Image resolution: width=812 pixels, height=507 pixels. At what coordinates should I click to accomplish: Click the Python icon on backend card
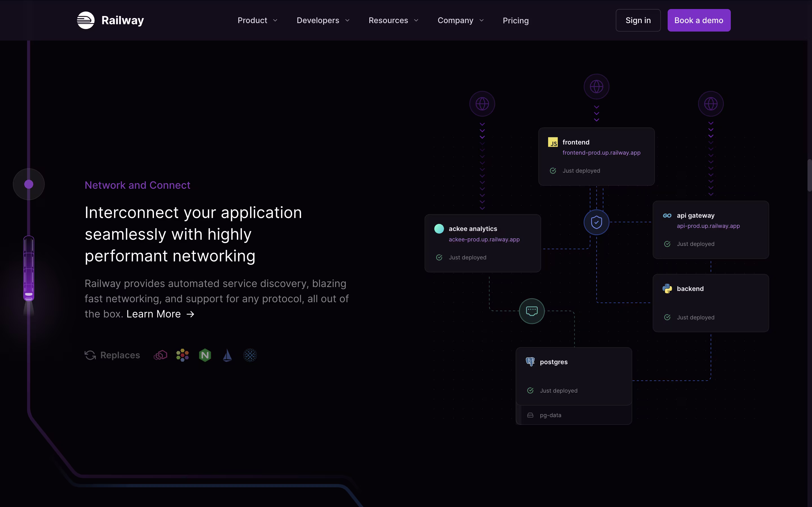point(667,289)
